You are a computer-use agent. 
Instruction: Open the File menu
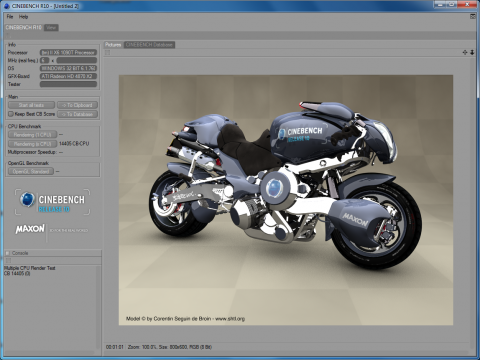10,16
